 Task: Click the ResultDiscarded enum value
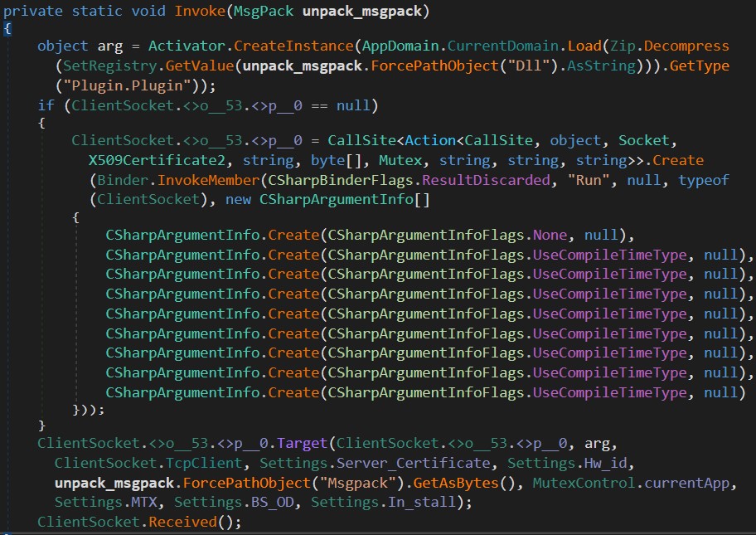coord(486,180)
